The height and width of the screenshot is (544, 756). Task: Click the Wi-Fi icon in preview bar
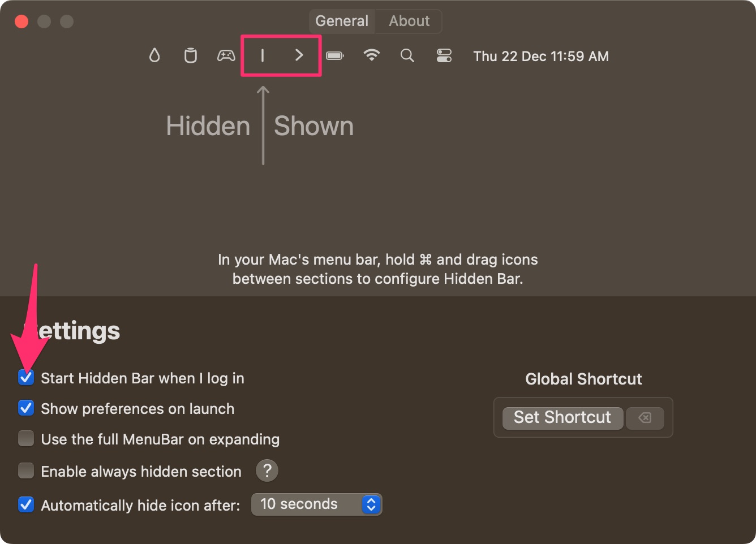371,55
